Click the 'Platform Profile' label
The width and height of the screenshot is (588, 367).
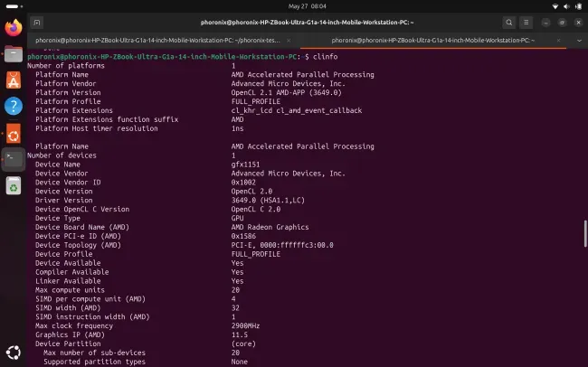[68, 101]
